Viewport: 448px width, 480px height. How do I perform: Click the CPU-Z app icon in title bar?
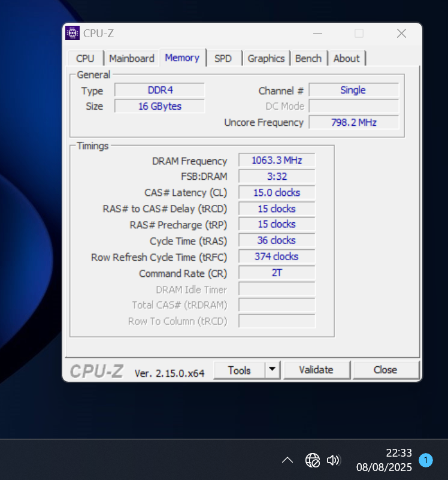pyautogui.click(x=72, y=33)
